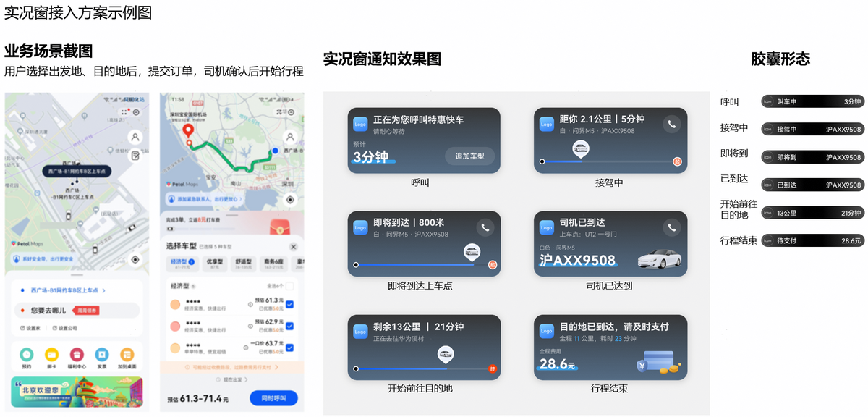Tap the 您要去哪儿 destination field
The height and width of the screenshot is (417, 868).
[48, 311]
